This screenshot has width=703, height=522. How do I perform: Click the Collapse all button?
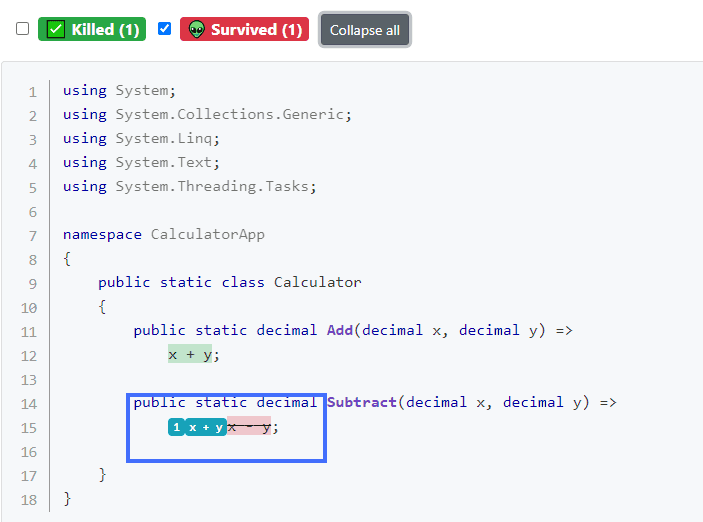tap(365, 30)
